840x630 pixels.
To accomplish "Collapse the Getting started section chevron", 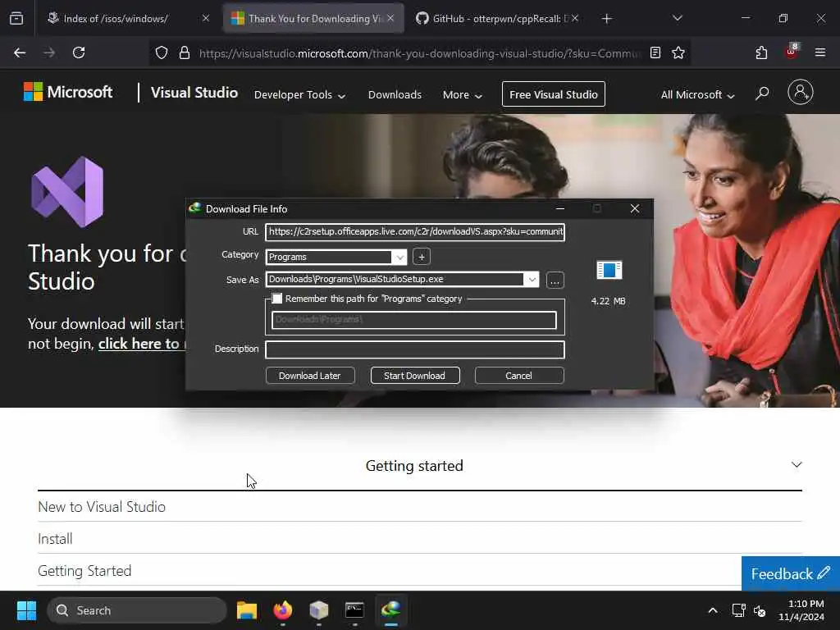I will 797,464.
